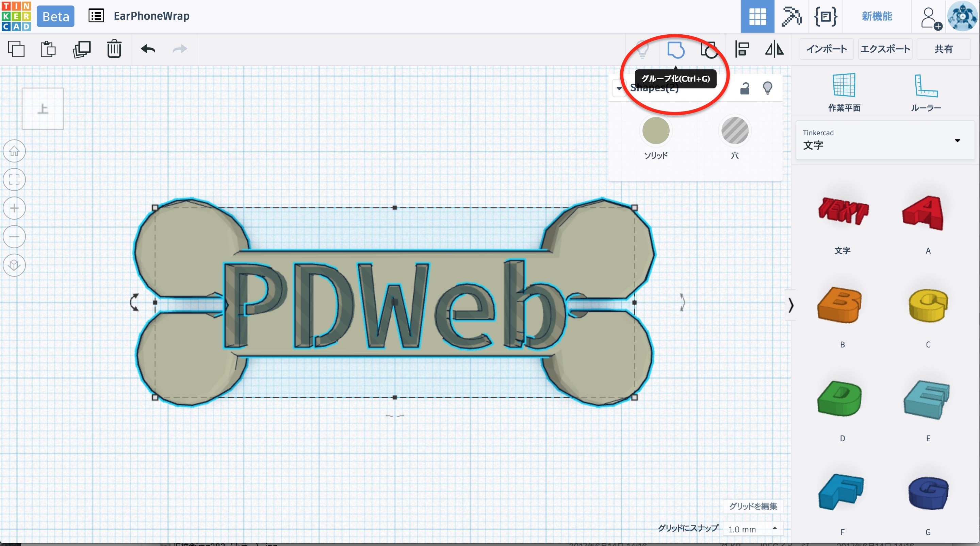980x546 pixels.
Task: Click the Align tool icon
Action: [742, 49]
